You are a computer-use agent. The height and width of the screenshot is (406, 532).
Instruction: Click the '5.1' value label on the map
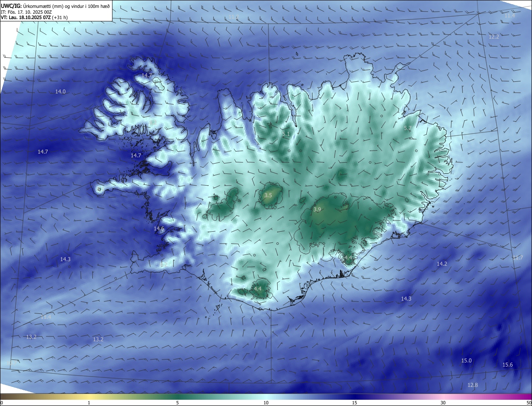[x=286, y=134]
